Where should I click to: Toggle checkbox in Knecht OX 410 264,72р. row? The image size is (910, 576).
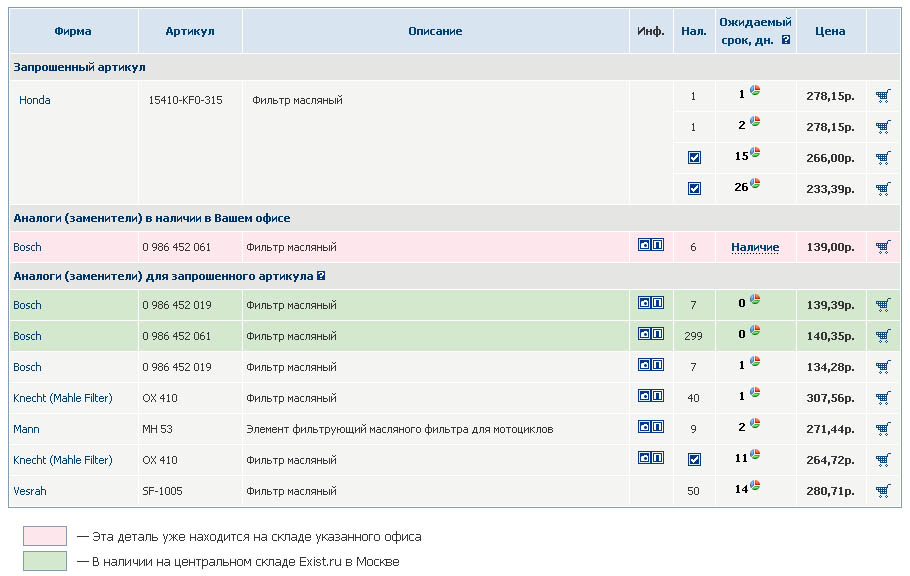pos(694,460)
